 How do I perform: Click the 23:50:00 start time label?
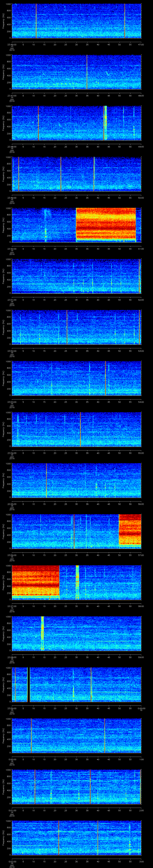(x=12, y=249)
